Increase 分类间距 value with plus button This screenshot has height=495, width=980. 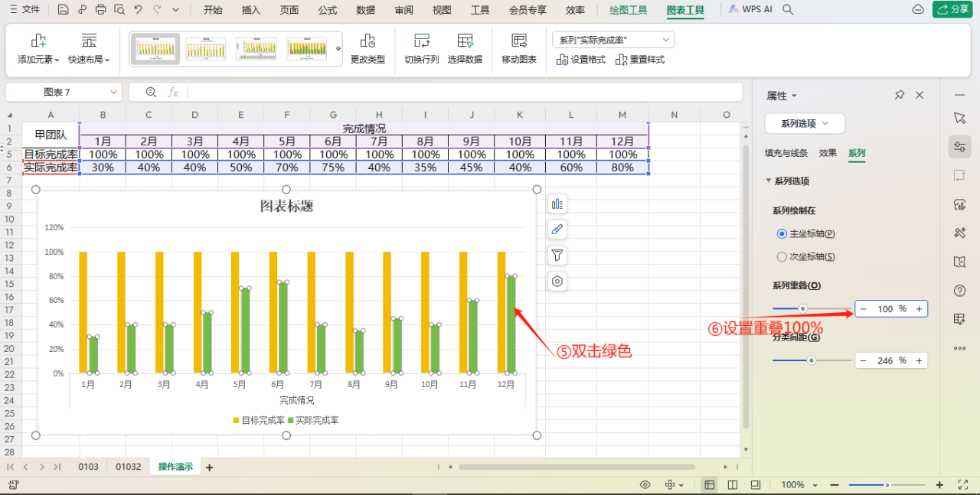(919, 360)
